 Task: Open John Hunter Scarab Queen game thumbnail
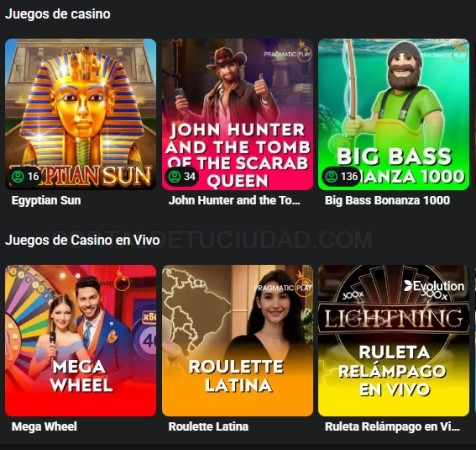(x=237, y=114)
